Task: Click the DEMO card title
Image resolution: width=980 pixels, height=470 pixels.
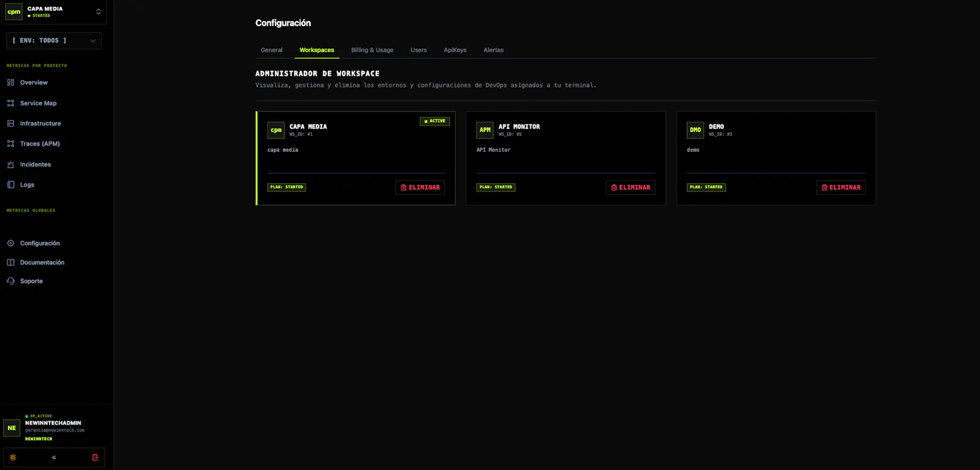Action: pyautogui.click(x=717, y=127)
